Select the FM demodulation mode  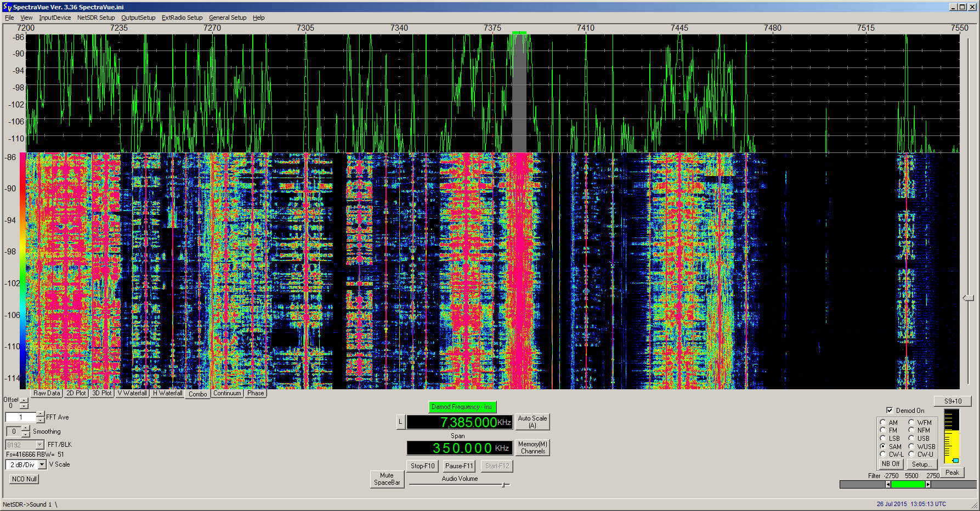point(890,430)
